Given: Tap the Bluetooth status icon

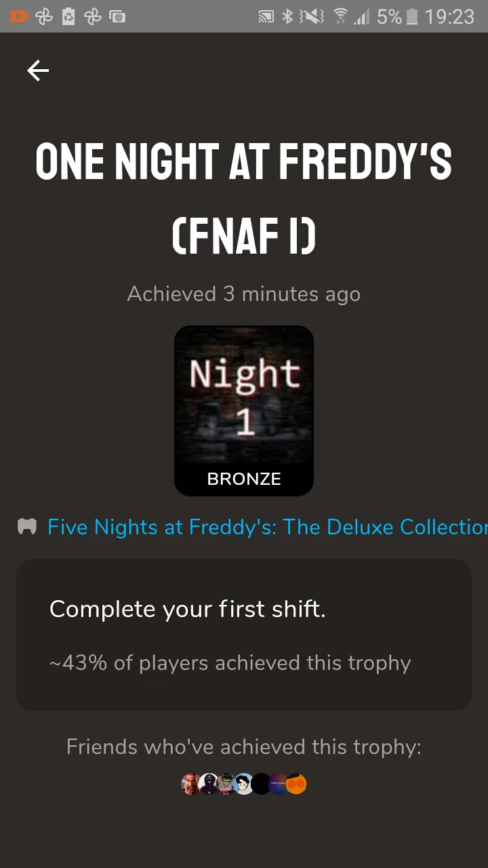Looking at the screenshot, I should pyautogui.click(x=287, y=17).
